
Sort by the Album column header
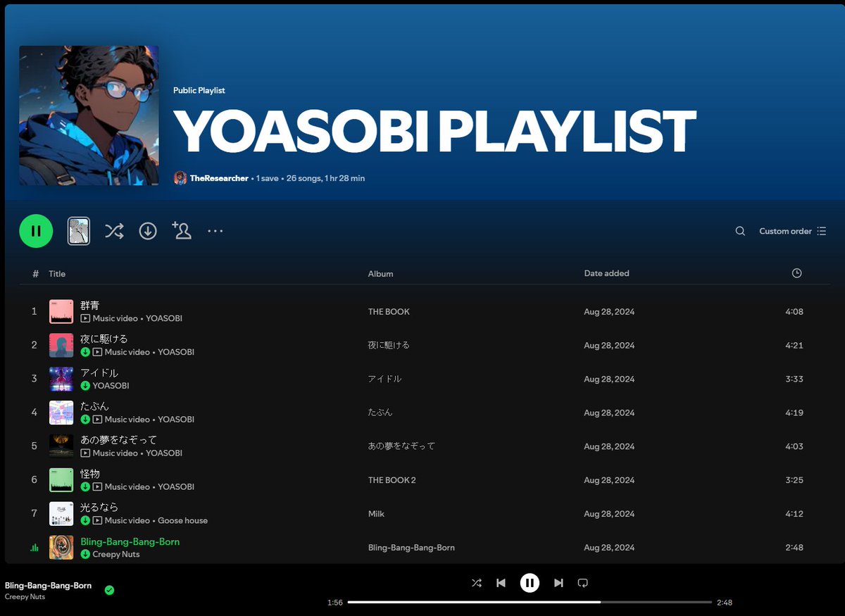(381, 274)
